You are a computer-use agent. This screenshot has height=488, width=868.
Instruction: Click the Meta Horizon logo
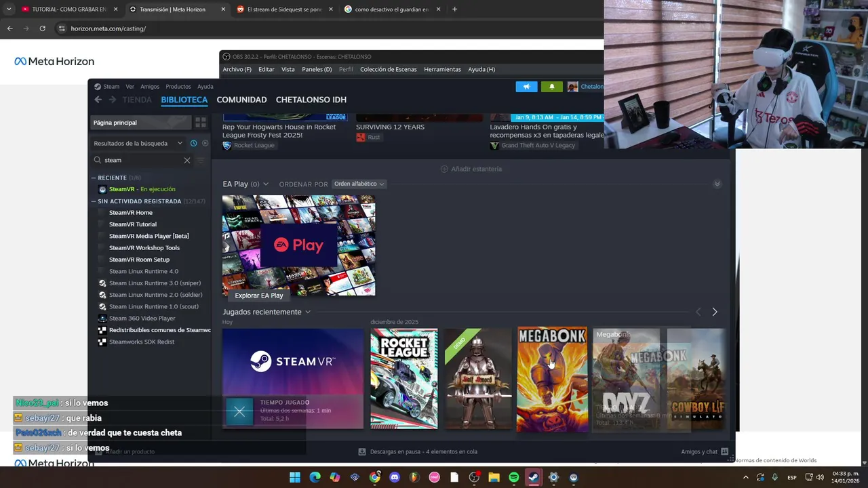[x=54, y=61]
